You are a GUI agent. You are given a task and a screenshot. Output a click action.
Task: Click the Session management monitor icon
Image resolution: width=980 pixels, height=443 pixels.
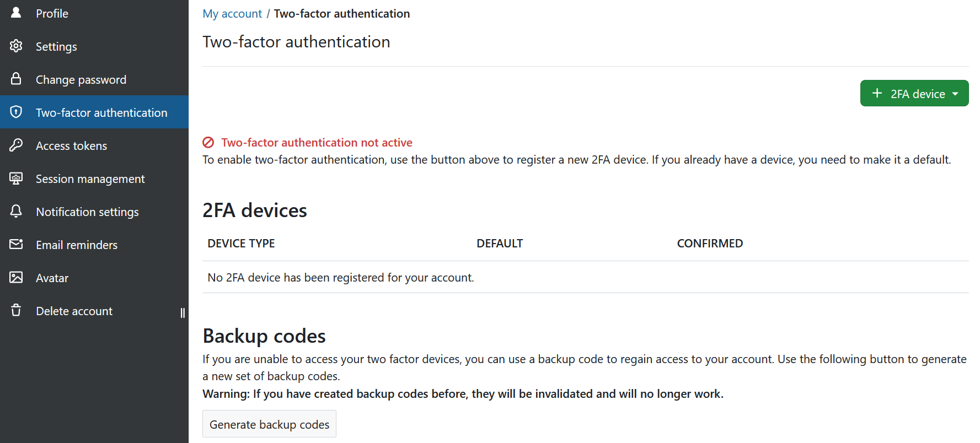pyautogui.click(x=16, y=178)
